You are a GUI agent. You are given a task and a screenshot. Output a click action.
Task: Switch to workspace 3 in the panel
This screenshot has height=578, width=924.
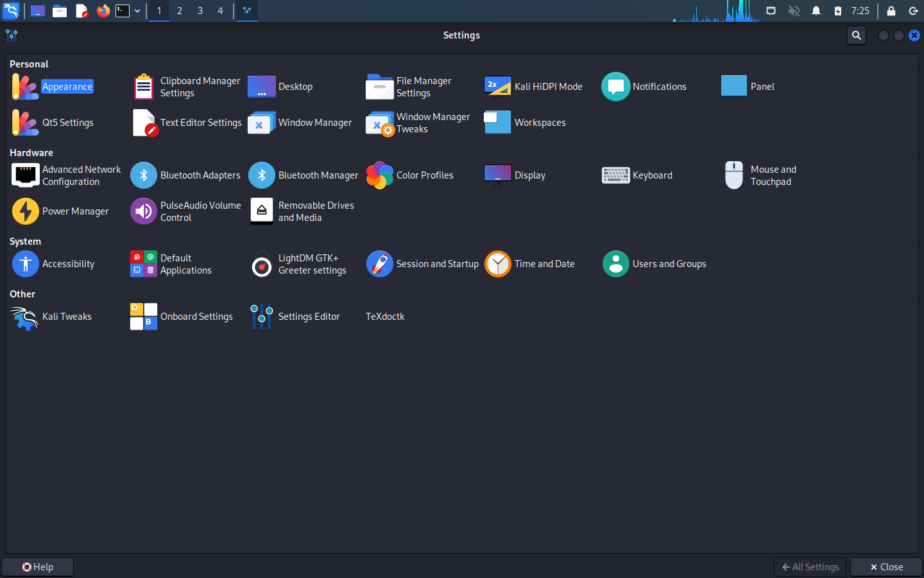point(200,11)
